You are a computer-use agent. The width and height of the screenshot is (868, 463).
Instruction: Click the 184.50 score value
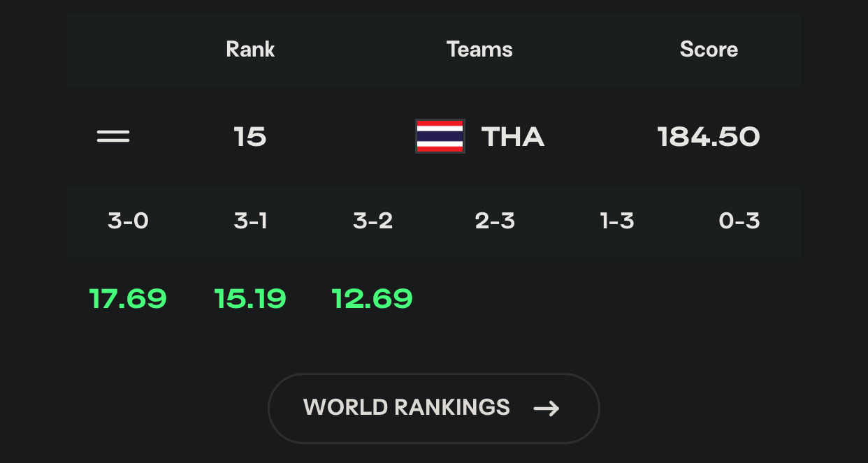coord(709,137)
